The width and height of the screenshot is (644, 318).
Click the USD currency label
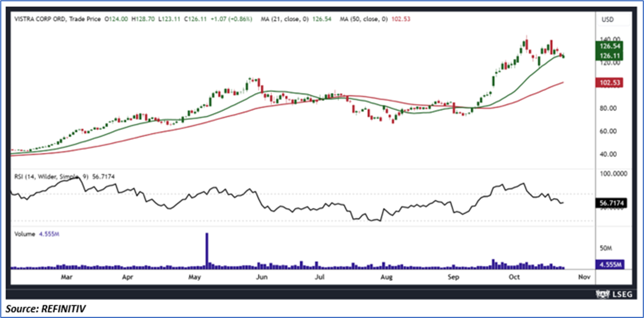pyautogui.click(x=607, y=19)
